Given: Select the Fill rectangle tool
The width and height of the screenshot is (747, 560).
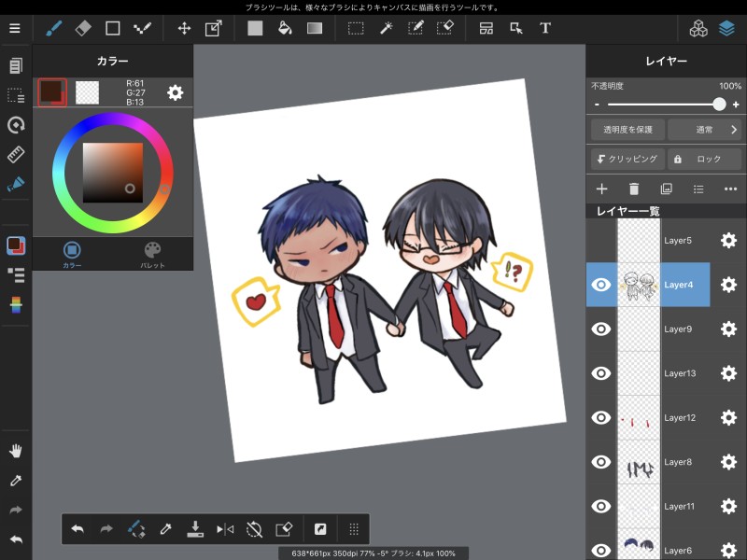Looking at the screenshot, I should (x=255, y=28).
